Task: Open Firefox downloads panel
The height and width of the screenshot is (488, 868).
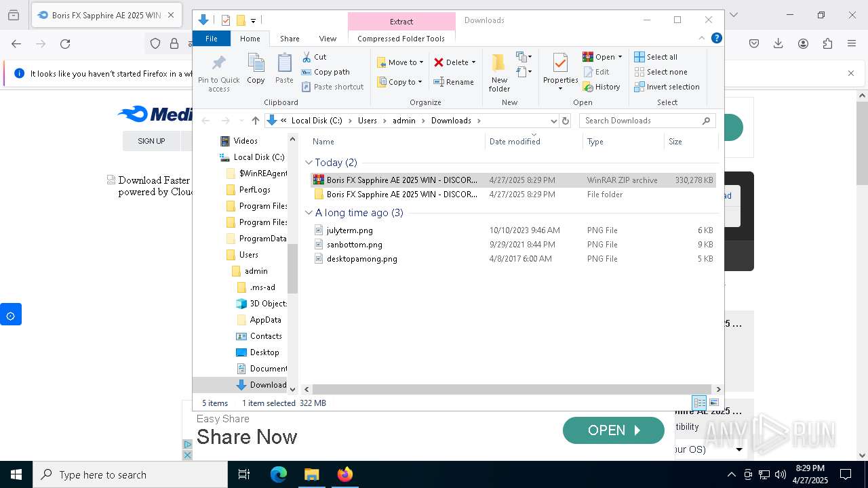Action: pyautogui.click(x=778, y=44)
